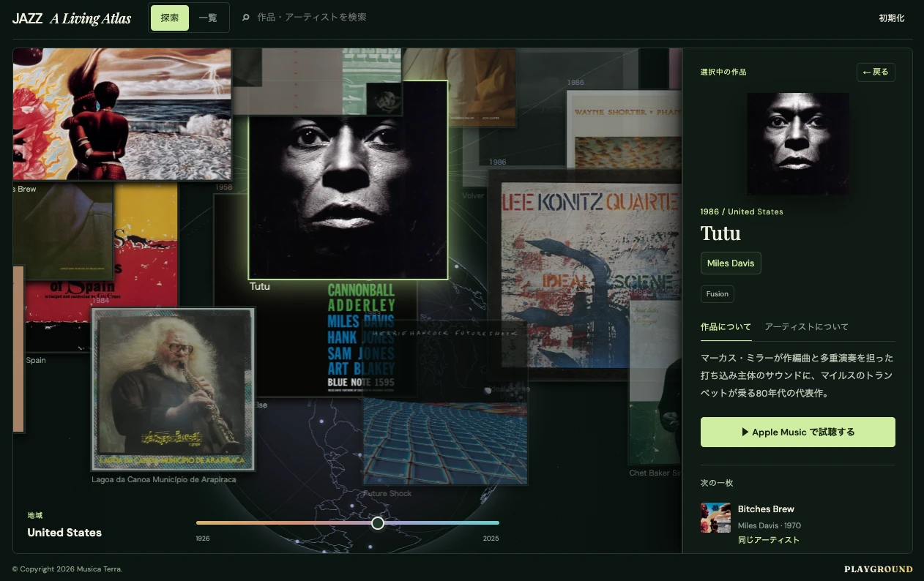Select the 探索 view toggle
924x581 pixels.
(x=170, y=18)
